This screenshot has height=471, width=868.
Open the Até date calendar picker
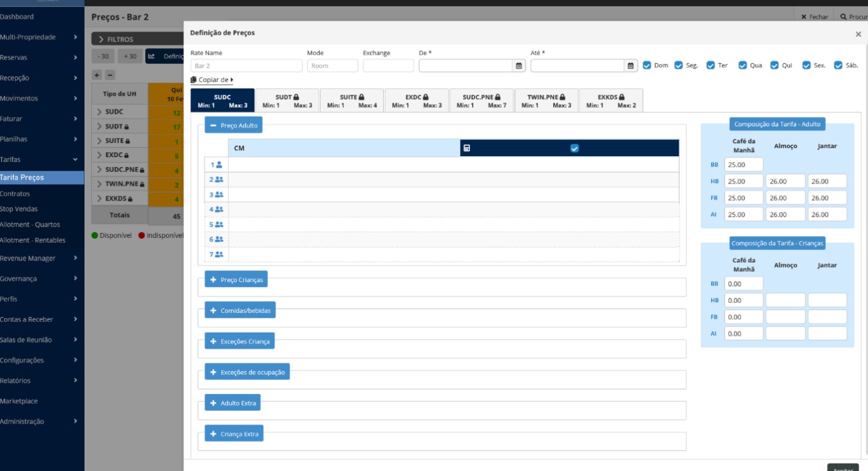(x=630, y=66)
